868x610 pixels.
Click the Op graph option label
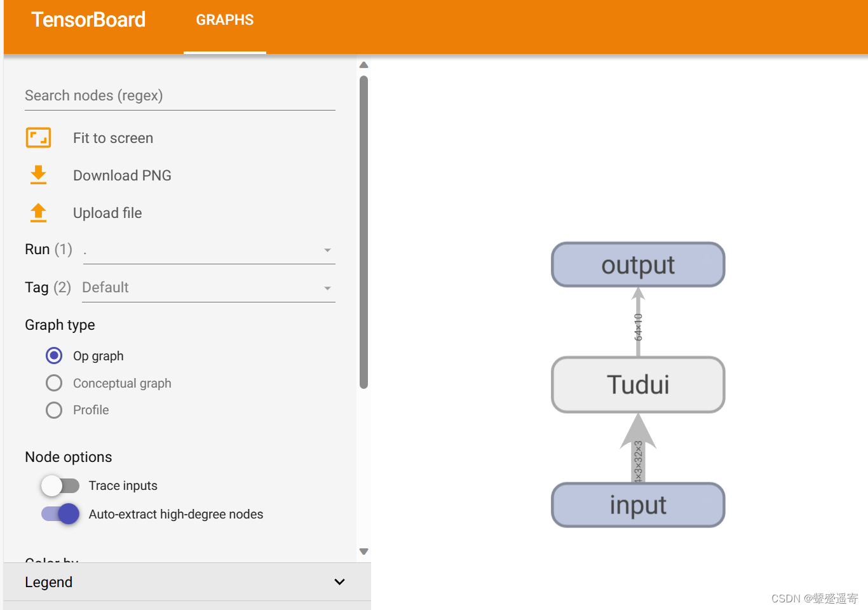click(98, 356)
